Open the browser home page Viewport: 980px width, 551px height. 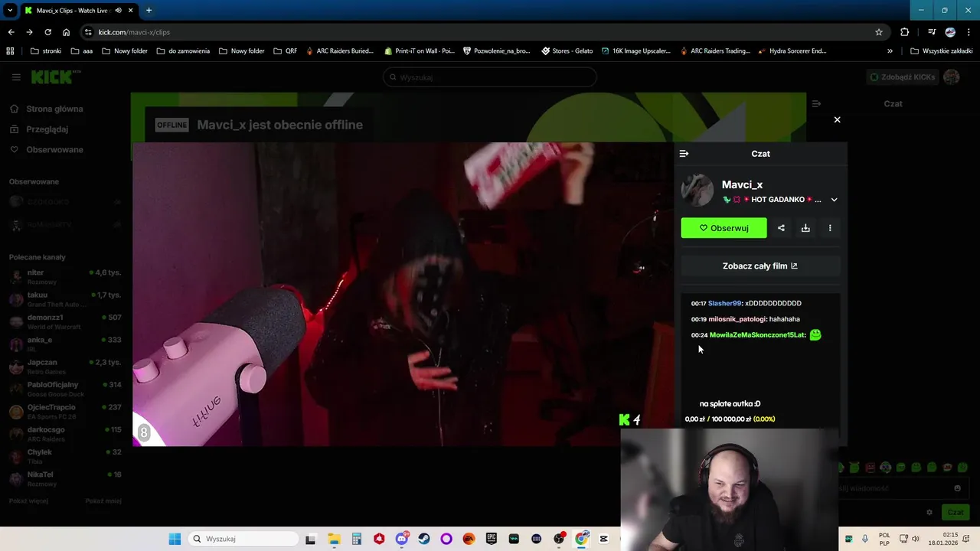click(x=66, y=32)
